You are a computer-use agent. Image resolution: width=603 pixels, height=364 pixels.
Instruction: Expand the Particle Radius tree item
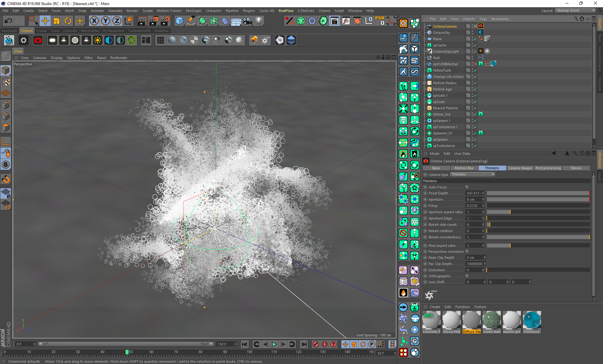[425, 83]
